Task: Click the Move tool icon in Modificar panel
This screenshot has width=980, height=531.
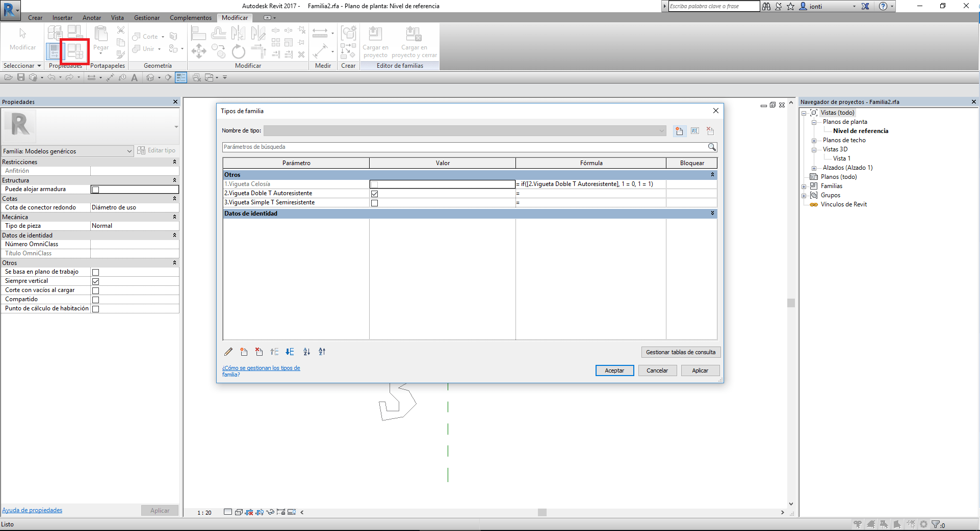Action: pos(198,51)
